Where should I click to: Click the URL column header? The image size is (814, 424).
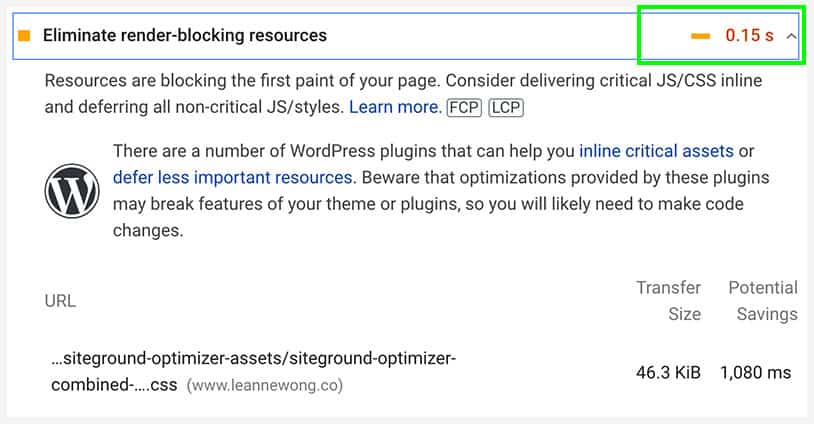click(x=60, y=301)
